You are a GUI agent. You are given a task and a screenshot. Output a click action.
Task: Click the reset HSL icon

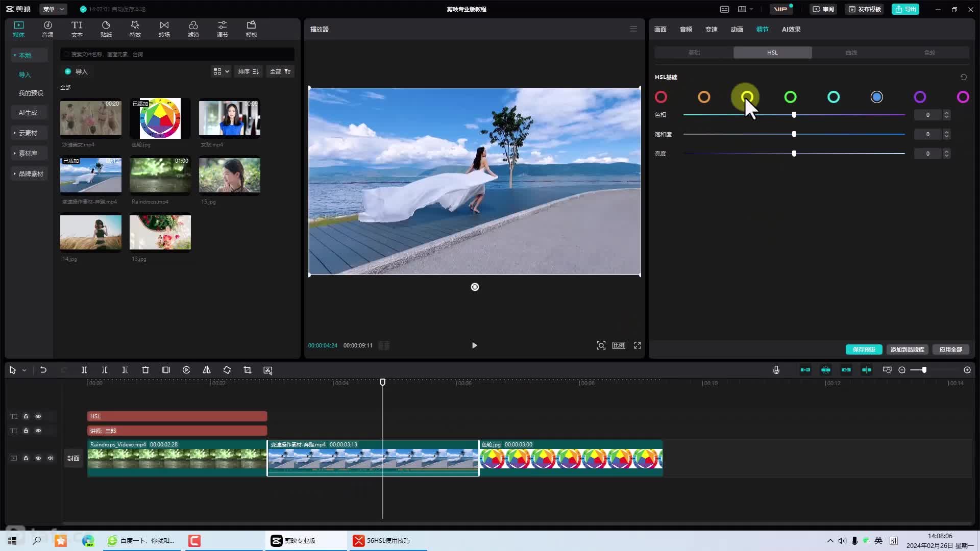[x=964, y=77]
